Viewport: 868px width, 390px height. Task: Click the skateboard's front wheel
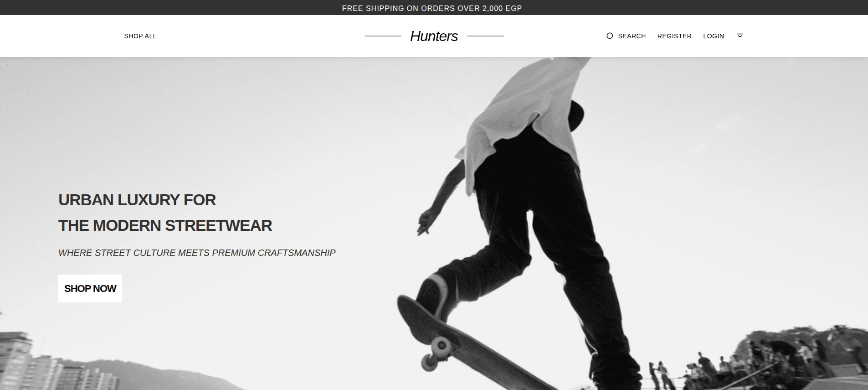[x=440, y=346]
